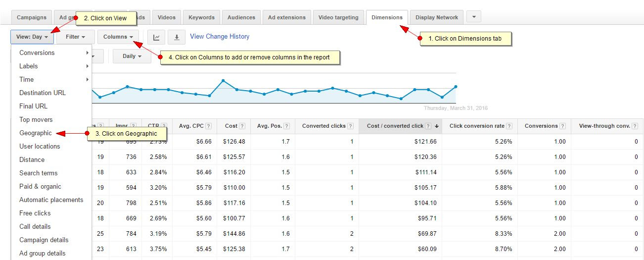Click the 8.70% click conversion rate cell

[480, 249]
